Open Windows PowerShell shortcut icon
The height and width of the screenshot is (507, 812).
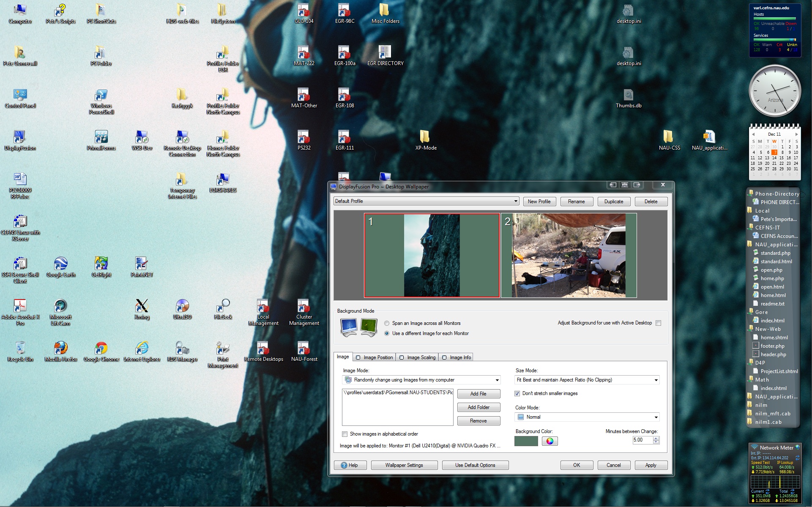(101, 95)
